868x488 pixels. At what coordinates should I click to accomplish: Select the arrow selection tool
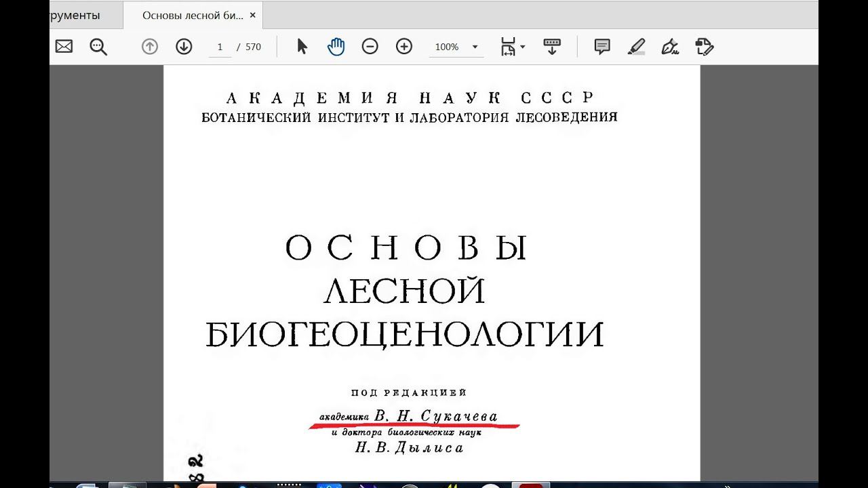point(302,47)
